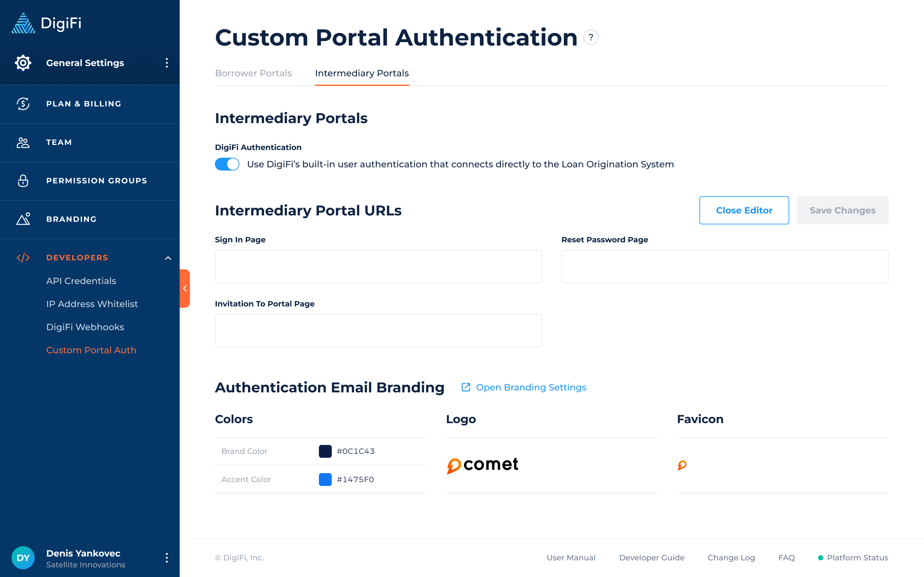Screen dimensions: 924x577
Task: Click the Branding mountain icon
Action: 23,219
